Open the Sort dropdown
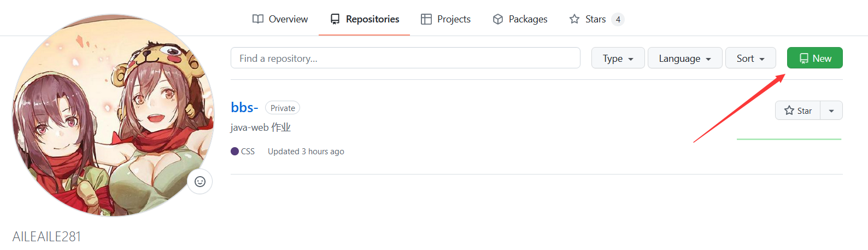 [750, 58]
